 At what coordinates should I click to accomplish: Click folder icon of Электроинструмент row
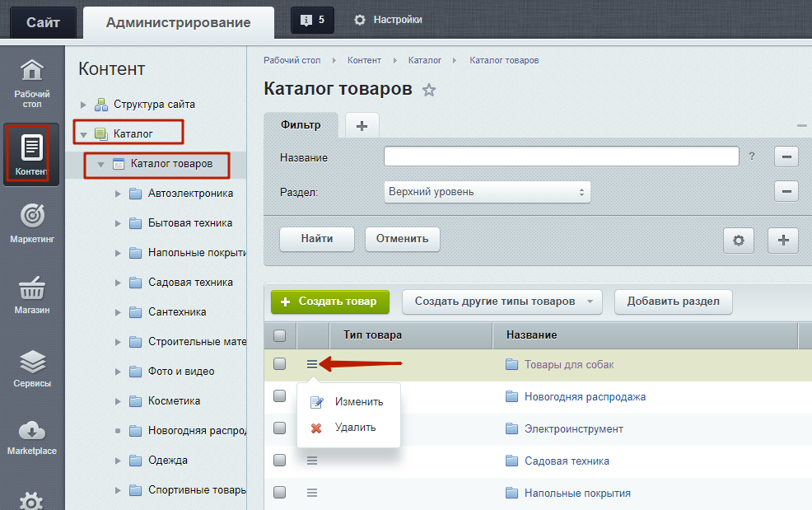[511, 428]
